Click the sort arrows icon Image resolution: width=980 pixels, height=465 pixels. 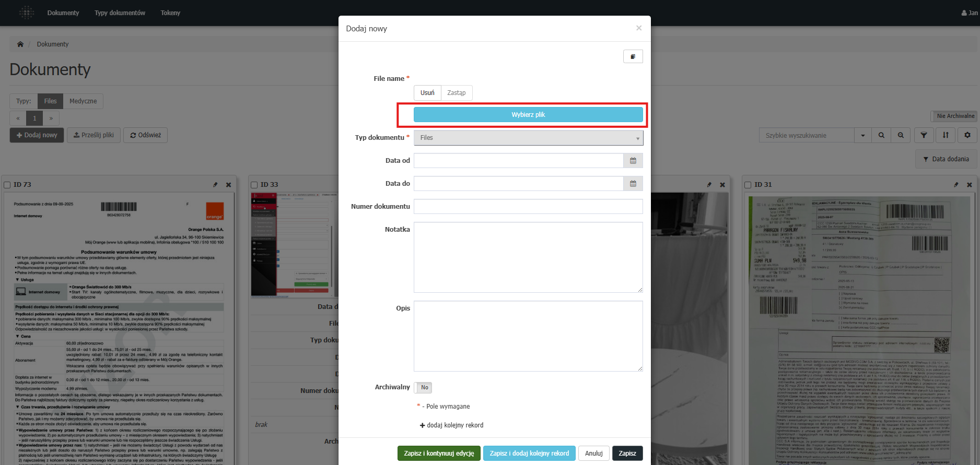point(946,135)
